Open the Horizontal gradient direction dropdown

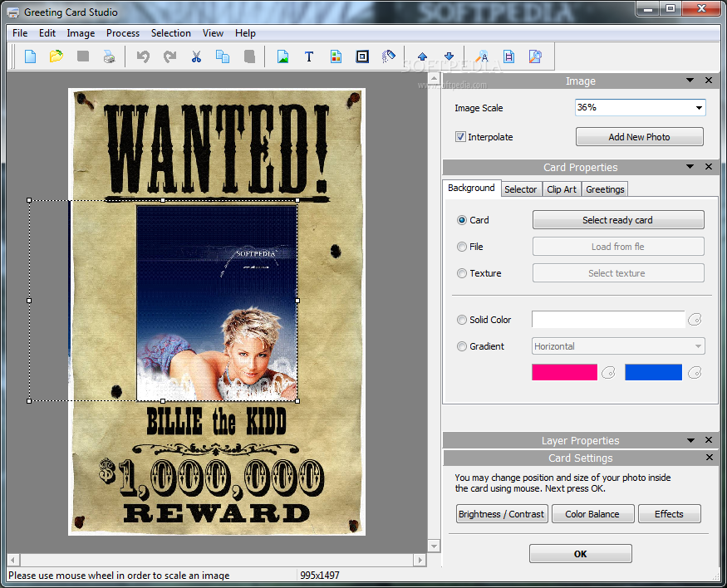point(698,346)
